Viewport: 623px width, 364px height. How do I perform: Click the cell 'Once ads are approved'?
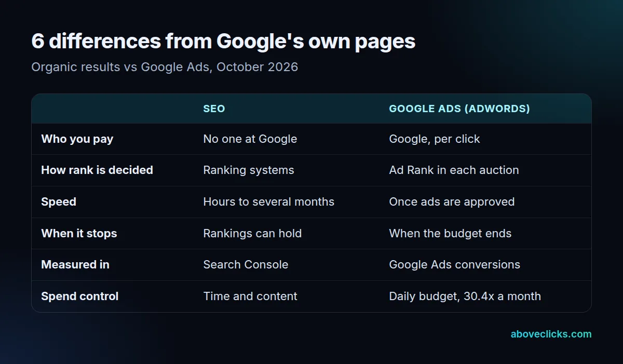pyautogui.click(x=452, y=202)
